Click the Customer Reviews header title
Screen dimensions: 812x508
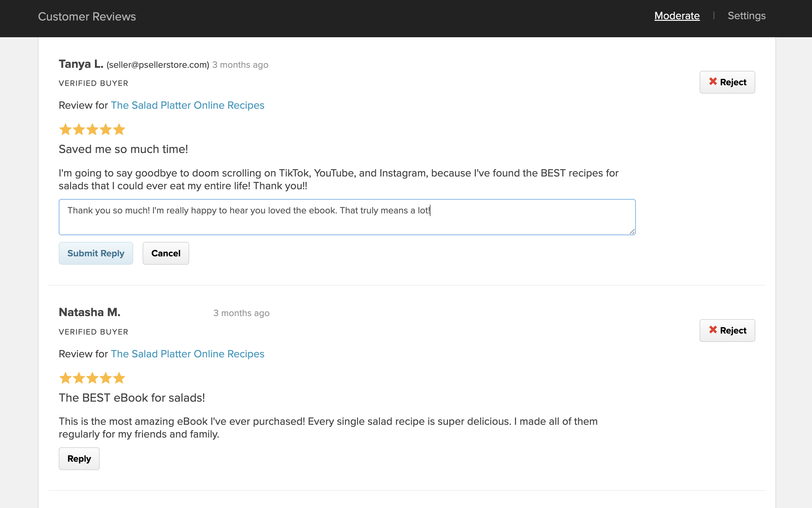coord(87,16)
